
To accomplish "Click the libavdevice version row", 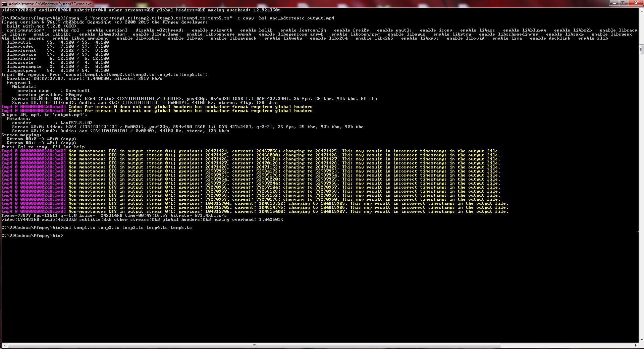I will (58, 54).
